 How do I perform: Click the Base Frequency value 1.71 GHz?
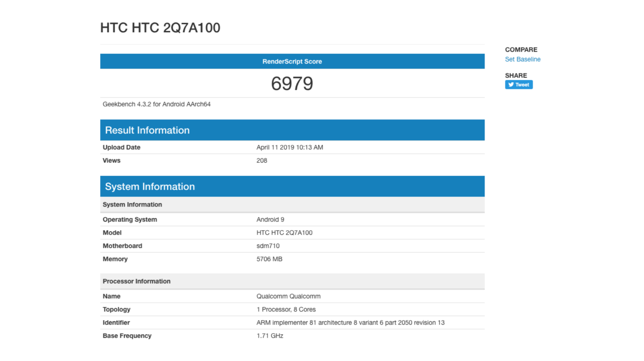(270, 336)
